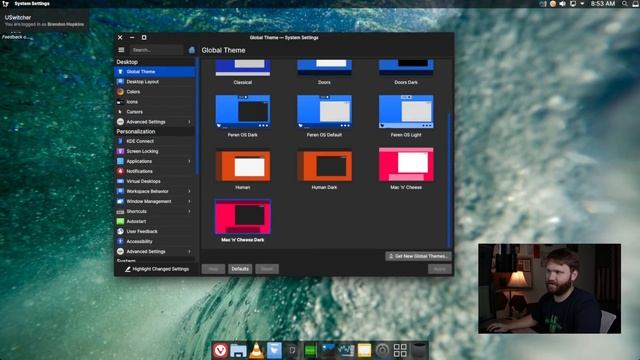The height and width of the screenshot is (360, 640).
Task: Select the Virtual Desktops icon
Action: click(x=120, y=181)
